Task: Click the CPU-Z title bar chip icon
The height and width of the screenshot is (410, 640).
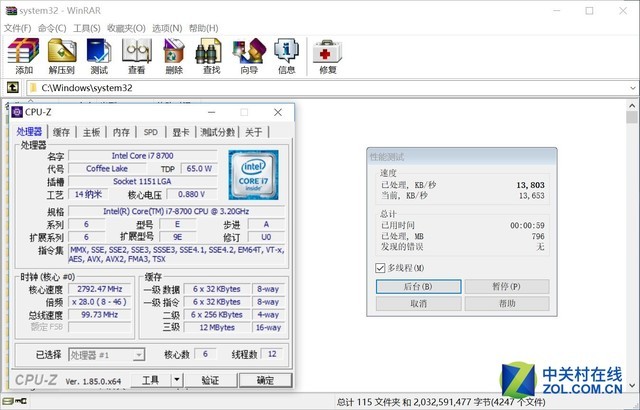Action: point(17,112)
